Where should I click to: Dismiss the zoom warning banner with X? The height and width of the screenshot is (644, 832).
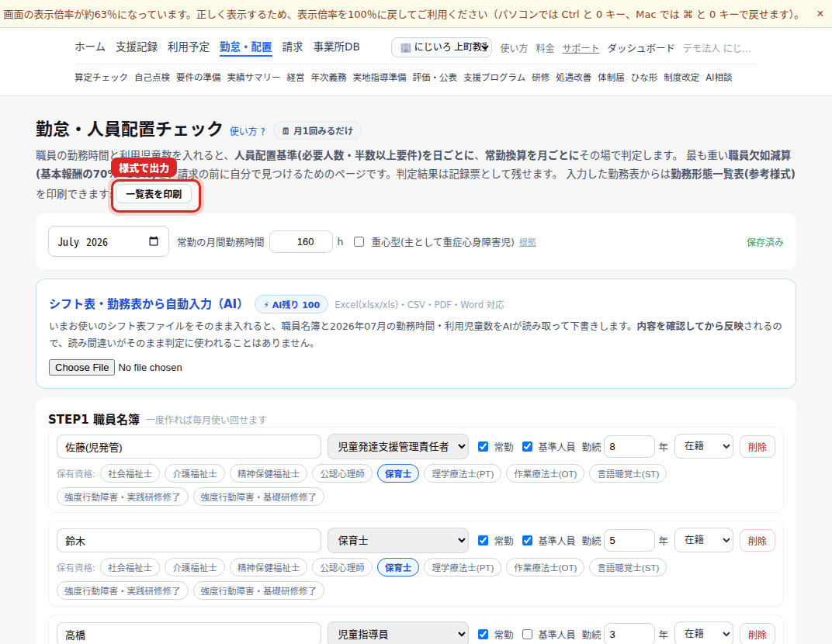pyautogui.click(x=820, y=14)
